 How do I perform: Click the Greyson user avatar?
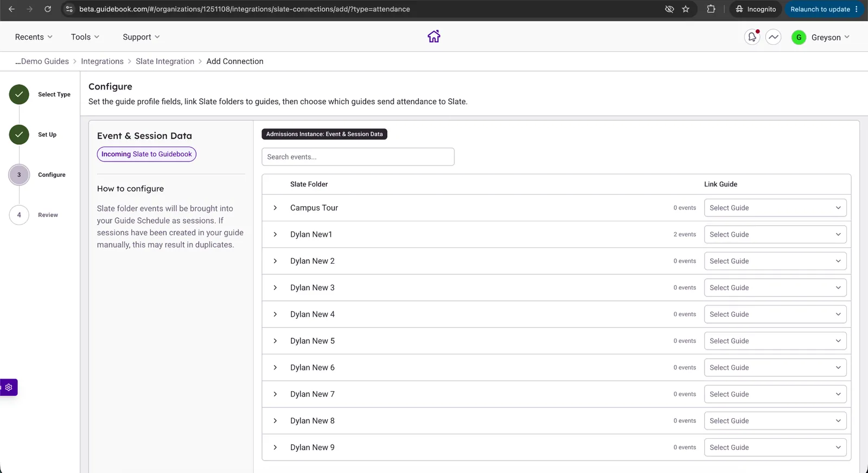799,37
